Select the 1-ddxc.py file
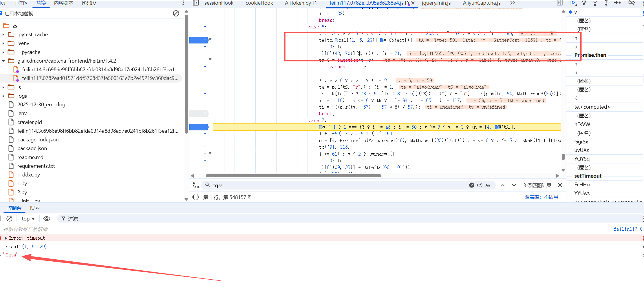 click(x=29, y=175)
